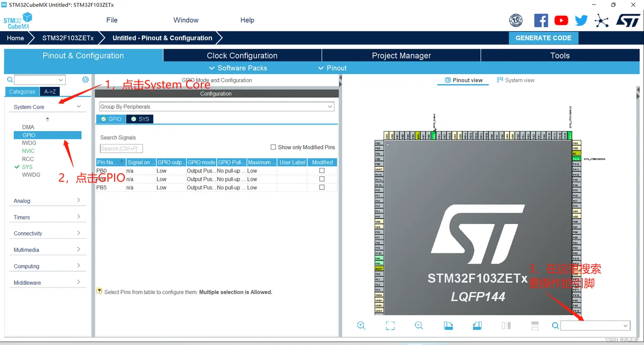
Task: Select WWDG in System Core list
Action: [x=31, y=175]
